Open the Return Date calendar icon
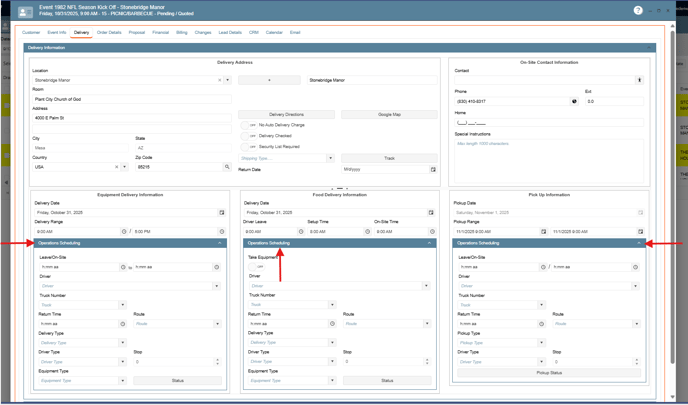The image size is (688, 405). pyautogui.click(x=433, y=170)
